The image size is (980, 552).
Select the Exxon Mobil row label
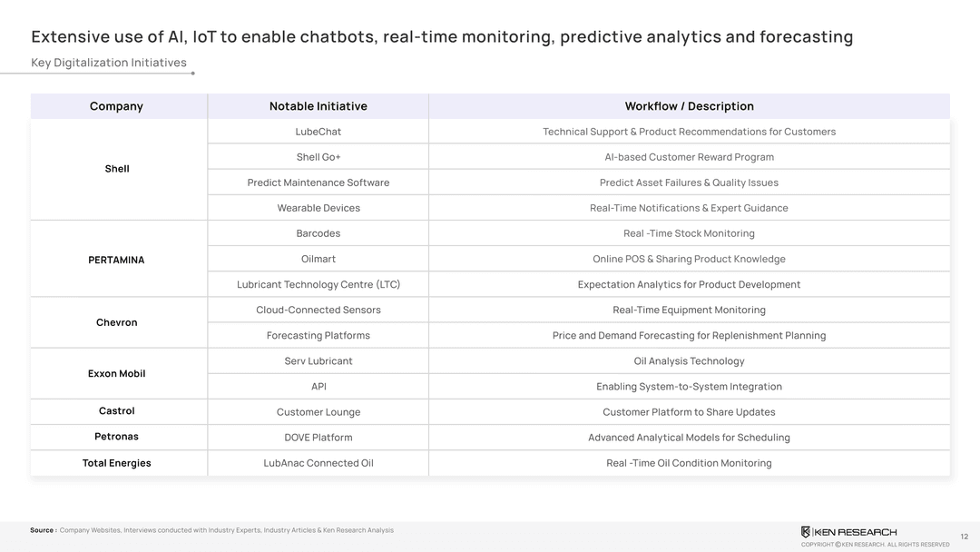coord(117,374)
